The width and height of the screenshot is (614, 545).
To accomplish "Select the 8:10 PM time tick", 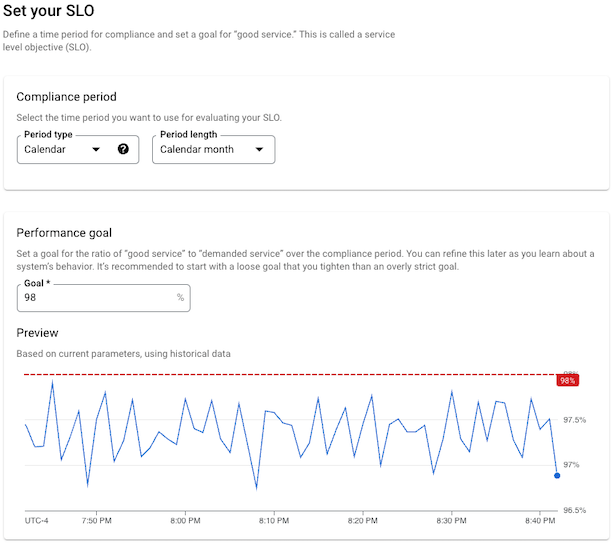I will [x=274, y=521].
